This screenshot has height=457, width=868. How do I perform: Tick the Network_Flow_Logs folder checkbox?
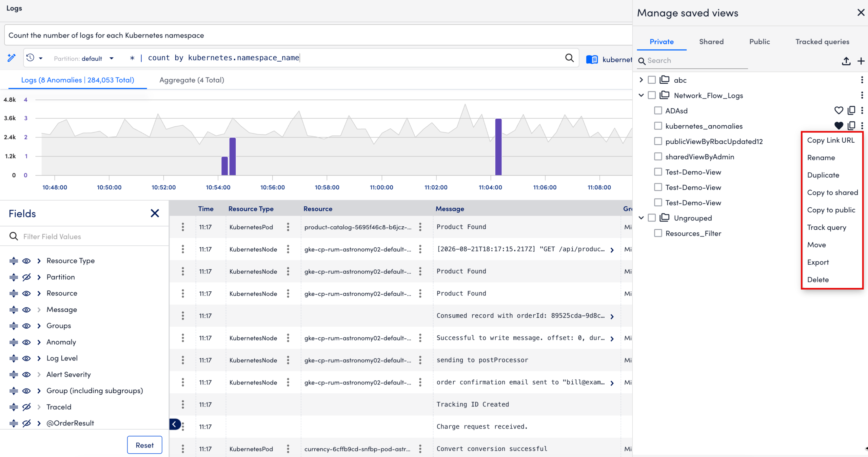pyautogui.click(x=652, y=95)
